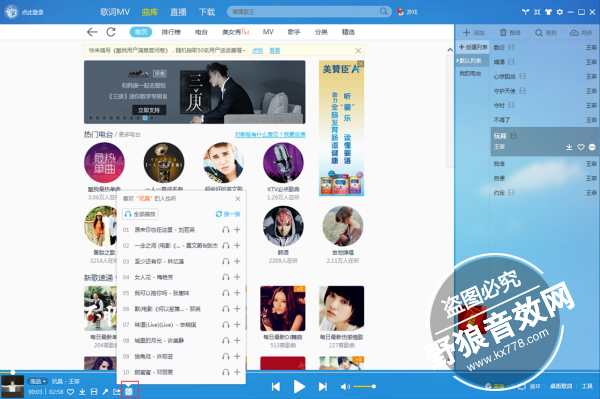Expand the 默认列表 playlist entry
Viewport: 600px width, 399px height.
[x=470, y=61]
